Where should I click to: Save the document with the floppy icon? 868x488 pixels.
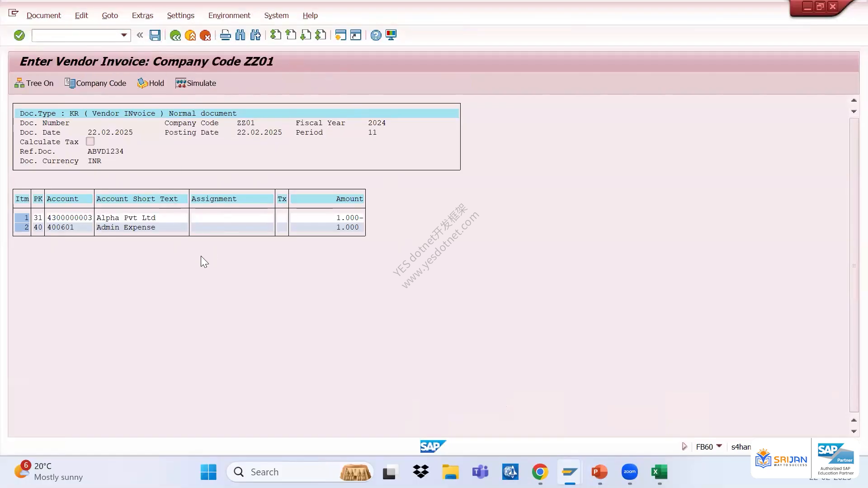point(155,35)
